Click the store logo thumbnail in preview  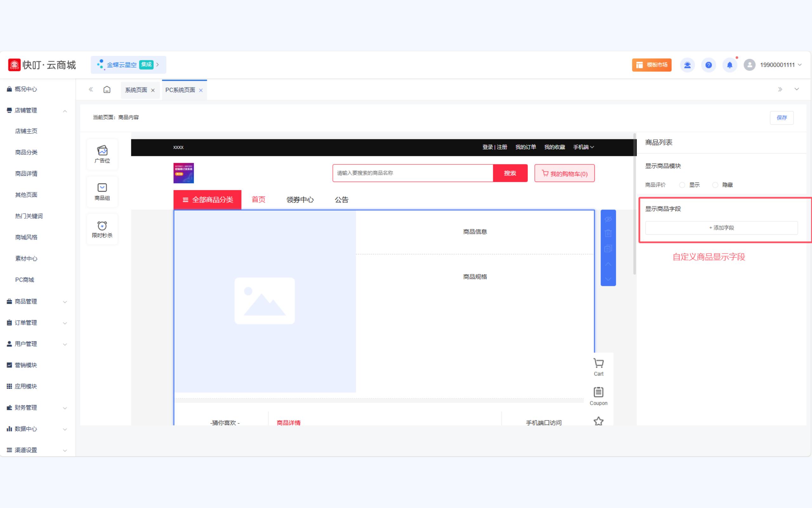click(x=184, y=173)
